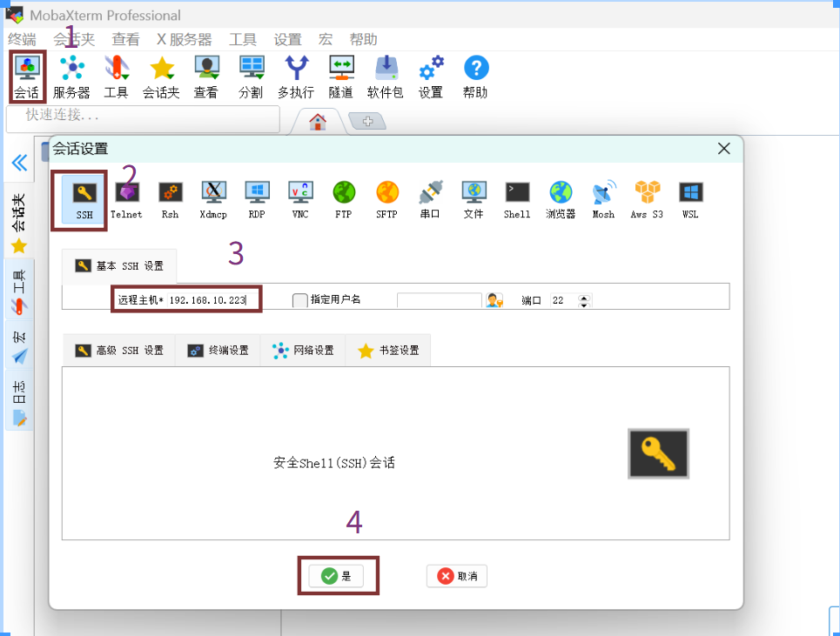The image size is (840, 636).
Task: Decrease the port number with down arrow
Action: [584, 305]
